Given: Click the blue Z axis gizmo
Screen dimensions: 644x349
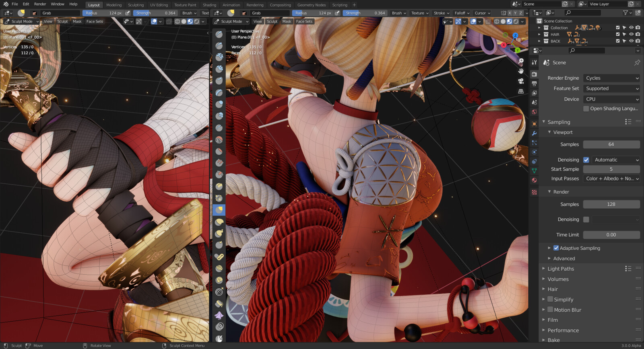Looking at the screenshot, I should click(515, 35).
